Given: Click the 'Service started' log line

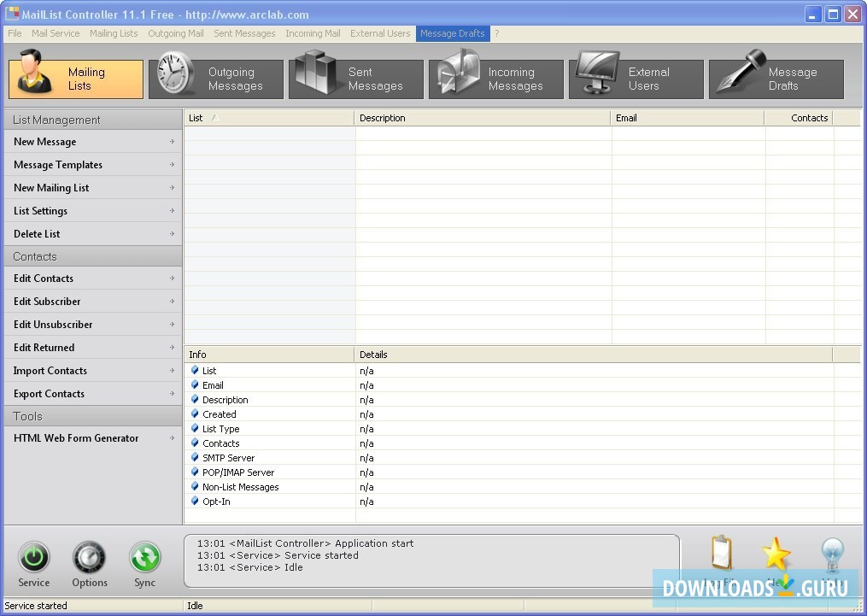Looking at the screenshot, I should tap(278, 555).
